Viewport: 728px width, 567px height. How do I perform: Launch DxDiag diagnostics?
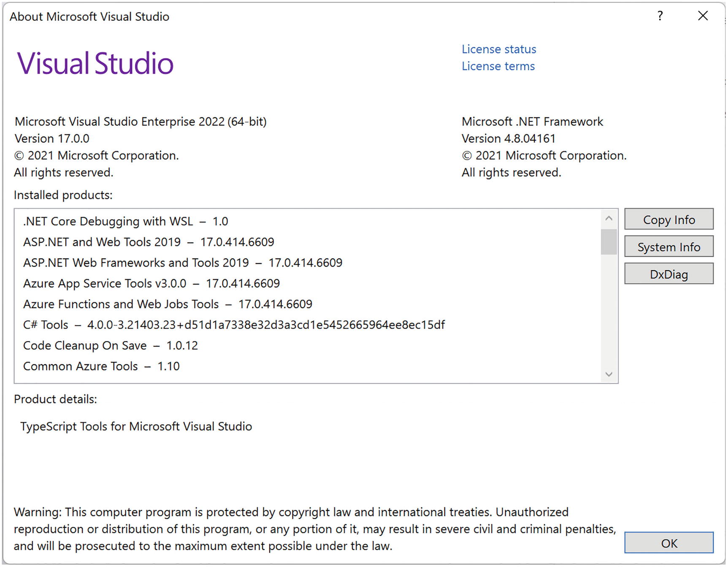point(668,274)
